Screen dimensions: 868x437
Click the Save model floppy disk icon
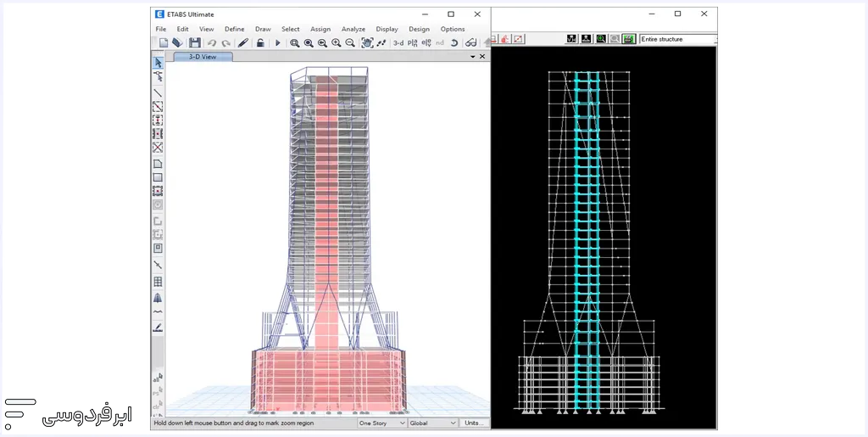(195, 42)
